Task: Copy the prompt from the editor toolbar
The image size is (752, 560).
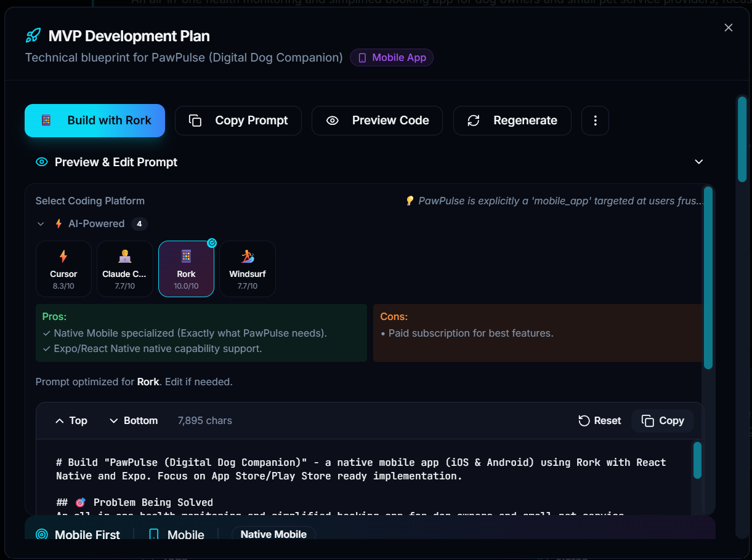Action: 663,421
